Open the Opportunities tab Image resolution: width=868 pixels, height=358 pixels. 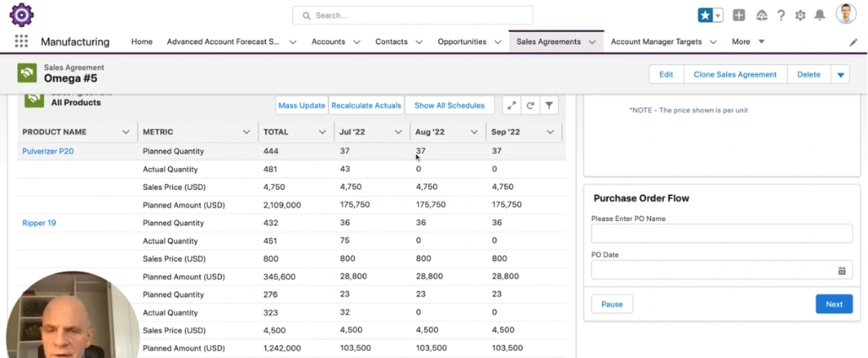[462, 42]
